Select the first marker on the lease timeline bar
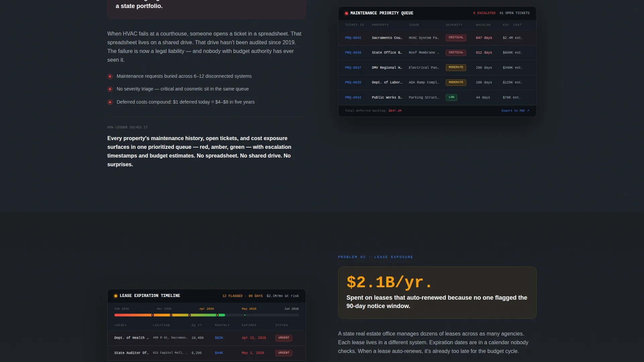 (153, 315)
